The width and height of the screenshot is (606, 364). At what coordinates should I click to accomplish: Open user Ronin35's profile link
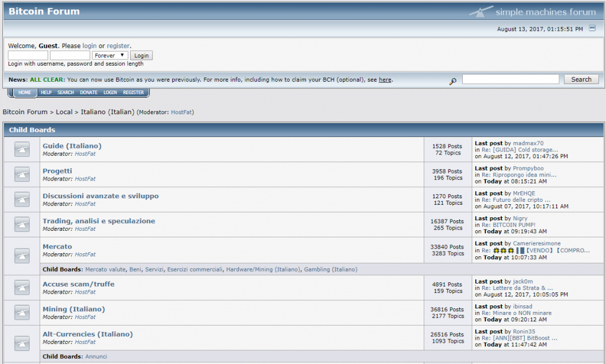tap(524, 331)
